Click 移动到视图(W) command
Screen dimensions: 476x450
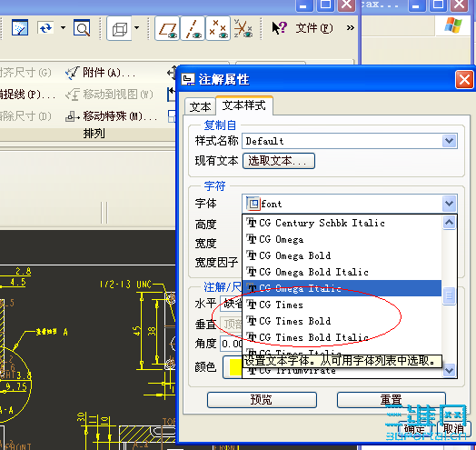pyautogui.click(x=109, y=95)
